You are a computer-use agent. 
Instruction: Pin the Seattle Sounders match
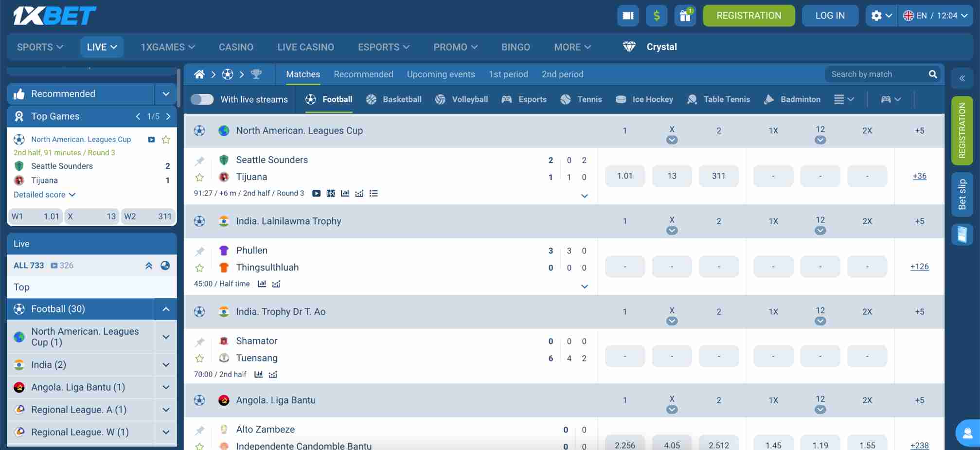[x=200, y=161]
